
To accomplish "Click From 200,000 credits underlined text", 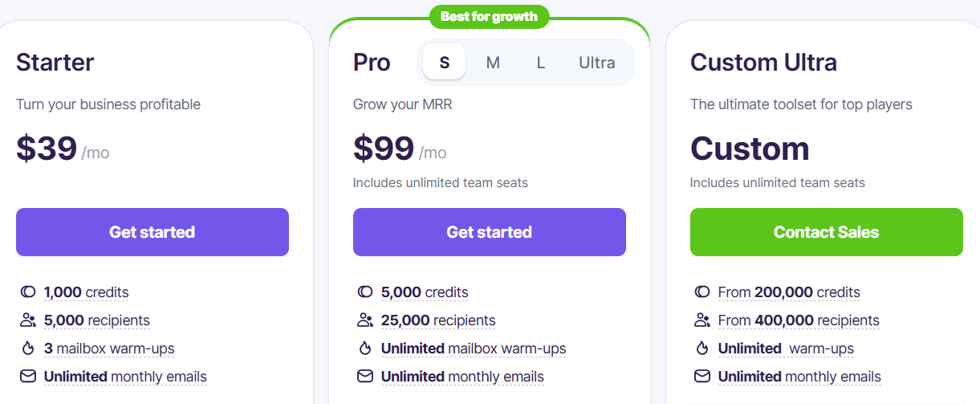I will (788, 292).
